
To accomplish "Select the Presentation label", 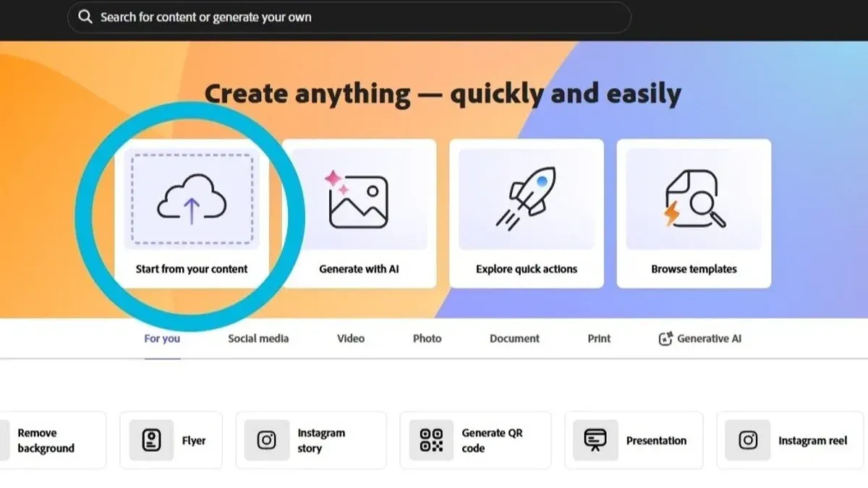I will (656, 440).
